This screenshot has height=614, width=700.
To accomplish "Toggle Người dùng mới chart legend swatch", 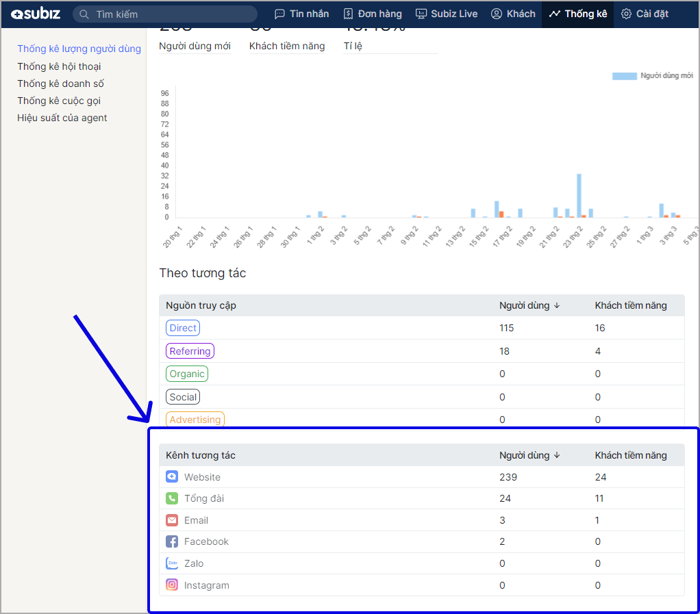I will (624, 76).
